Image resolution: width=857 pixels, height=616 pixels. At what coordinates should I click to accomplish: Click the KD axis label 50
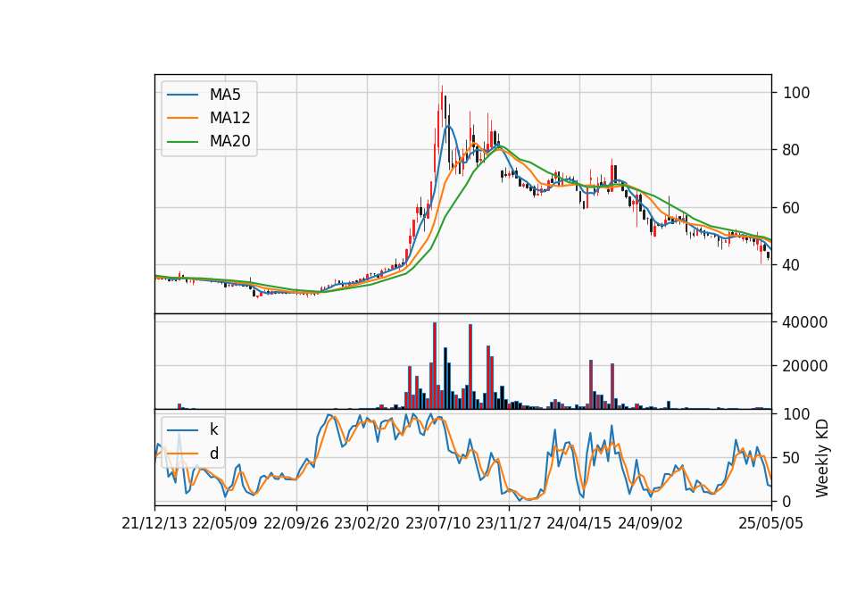(x=792, y=457)
